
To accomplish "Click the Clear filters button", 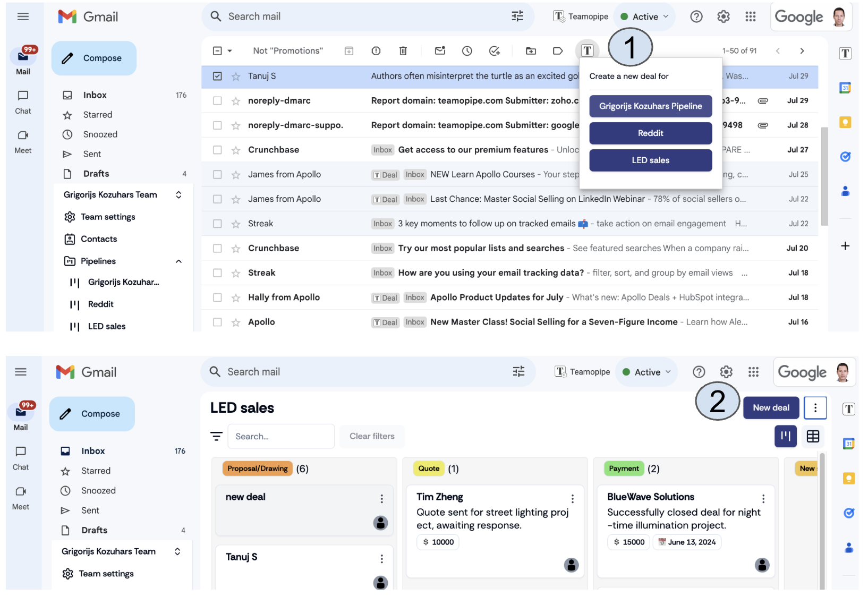I will [x=372, y=437].
